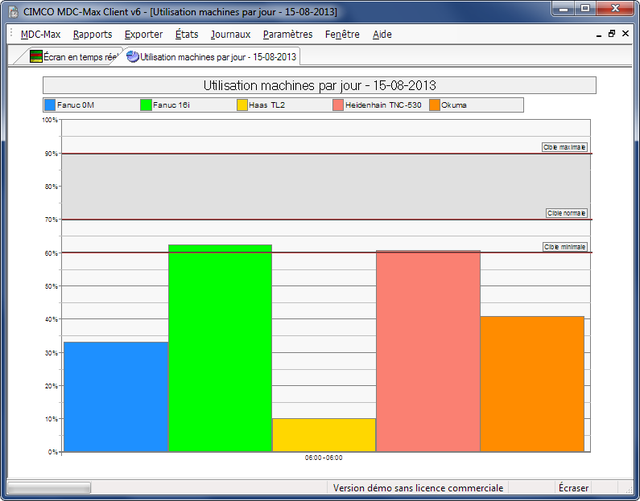The height and width of the screenshot is (501, 640).
Task: Open the Exporter menu
Action: 143,34
